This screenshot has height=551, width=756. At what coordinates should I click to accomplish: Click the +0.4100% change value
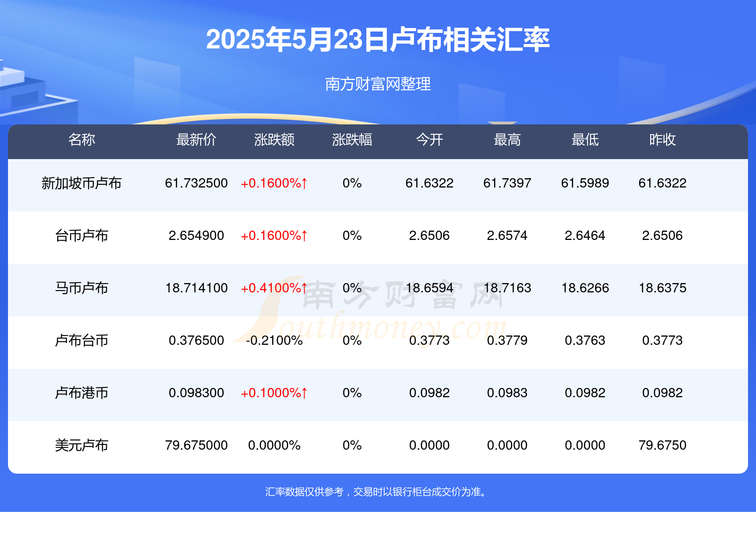tap(274, 288)
